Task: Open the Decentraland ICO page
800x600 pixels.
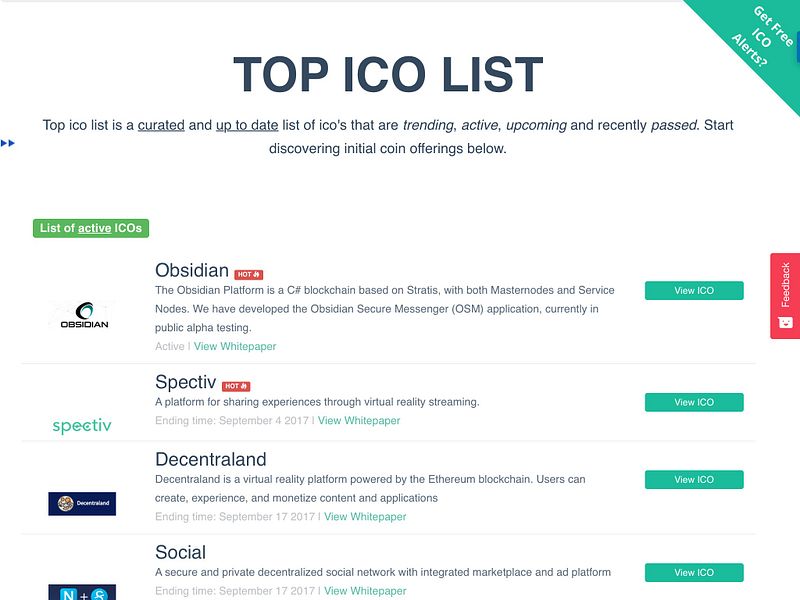Action: 696,479
